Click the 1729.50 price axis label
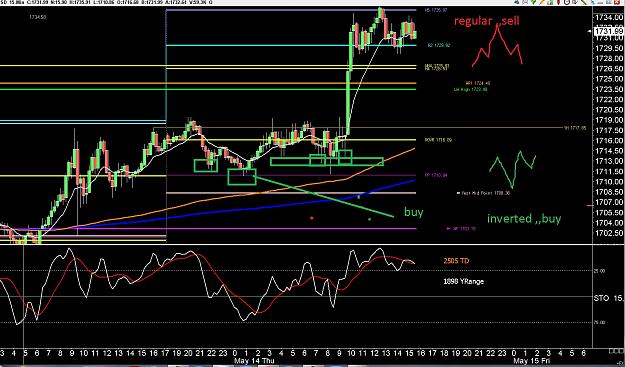The image size is (625, 367). (609, 48)
